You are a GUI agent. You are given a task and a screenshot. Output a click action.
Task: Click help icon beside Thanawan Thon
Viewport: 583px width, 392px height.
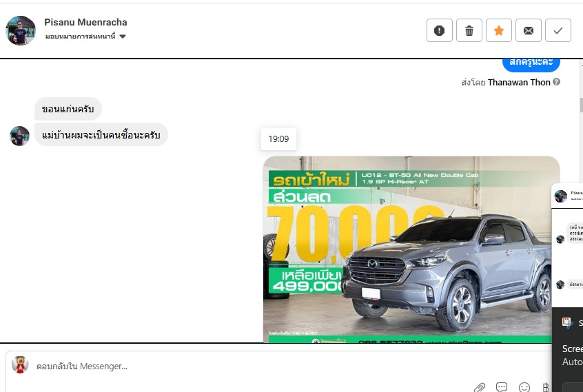pos(556,82)
